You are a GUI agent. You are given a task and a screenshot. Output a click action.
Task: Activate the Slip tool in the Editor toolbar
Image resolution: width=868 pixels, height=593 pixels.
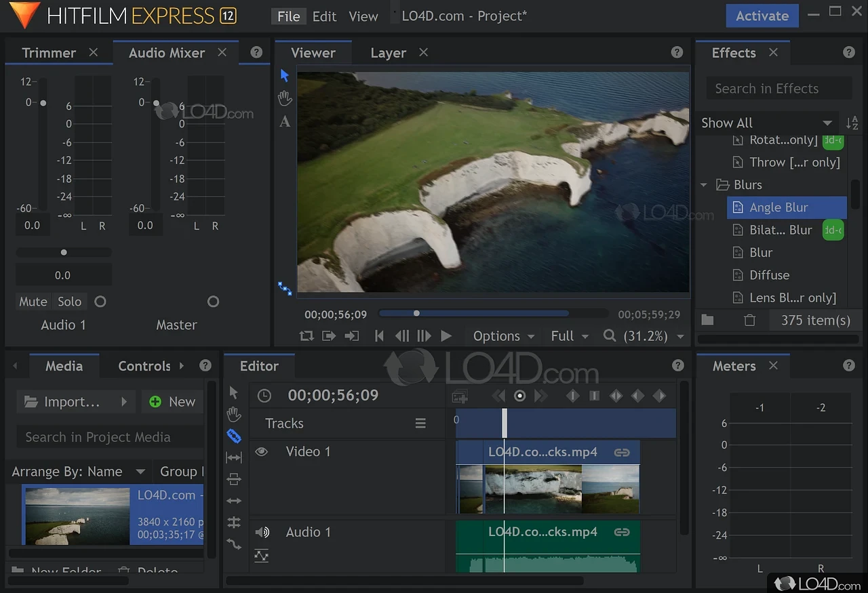234,479
